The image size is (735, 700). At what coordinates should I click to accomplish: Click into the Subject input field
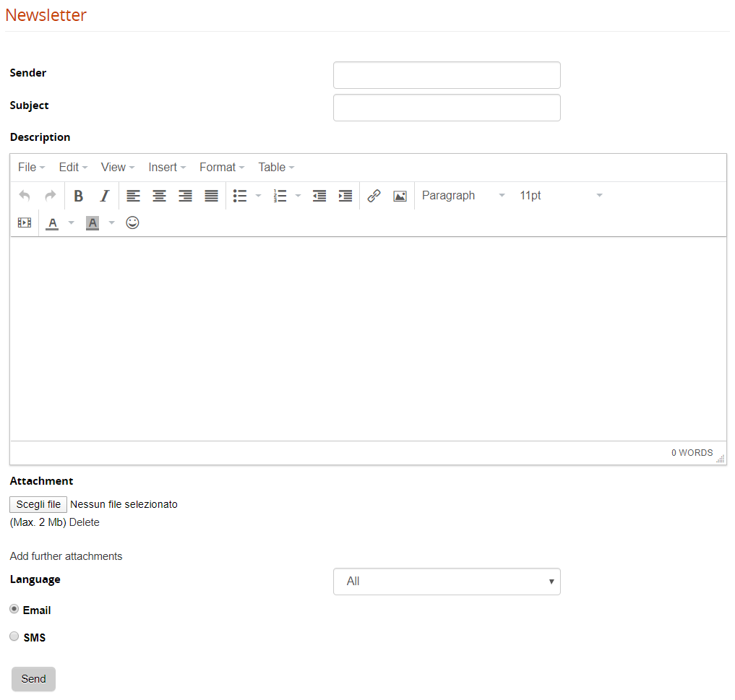(447, 108)
